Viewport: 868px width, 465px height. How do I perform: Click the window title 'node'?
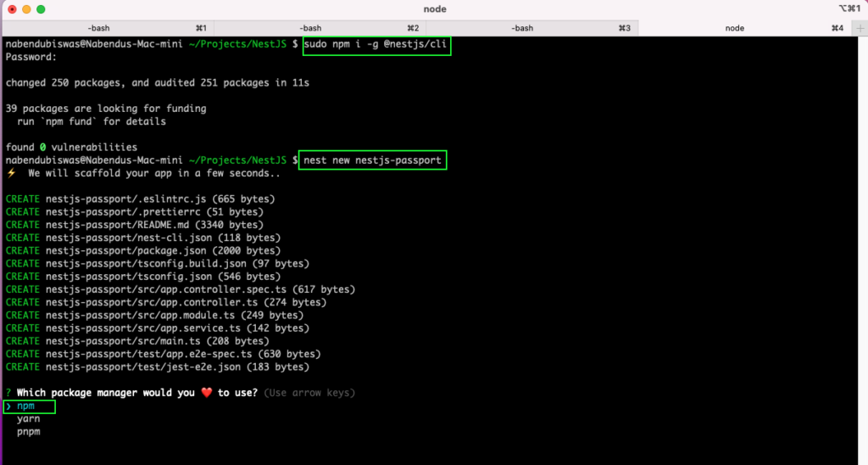point(435,8)
